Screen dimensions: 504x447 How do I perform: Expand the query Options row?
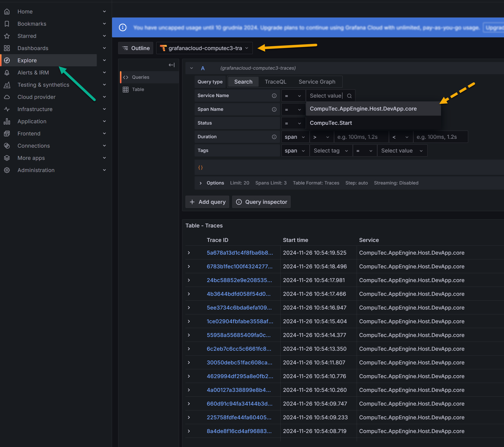pos(201,183)
